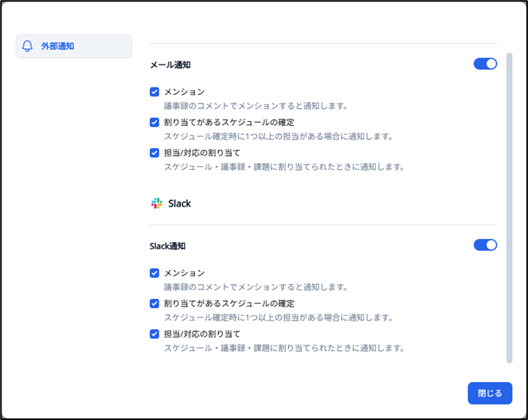
Task: Click the メンション label text under メール通知
Action: pos(184,92)
